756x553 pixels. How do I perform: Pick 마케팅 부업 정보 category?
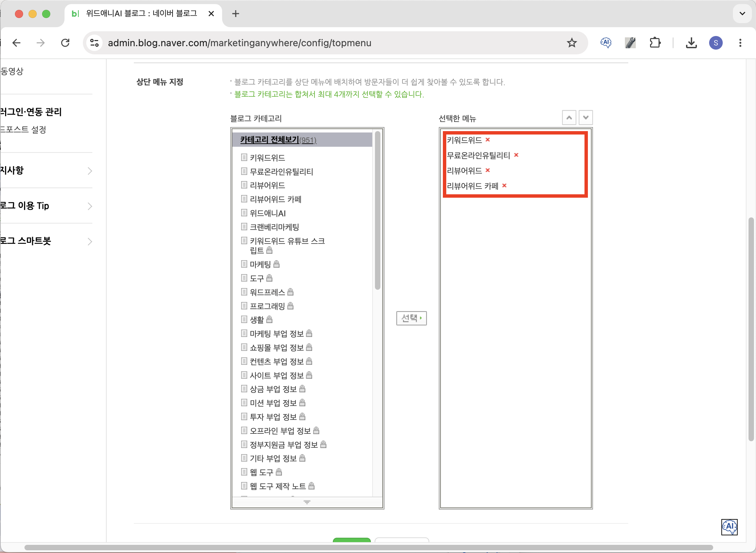click(x=277, y=334)
